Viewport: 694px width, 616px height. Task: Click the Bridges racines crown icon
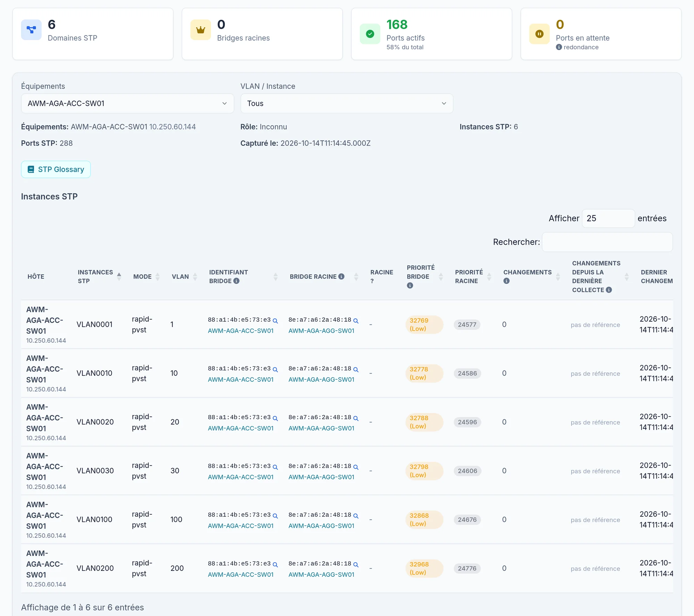tap(201, 30)
